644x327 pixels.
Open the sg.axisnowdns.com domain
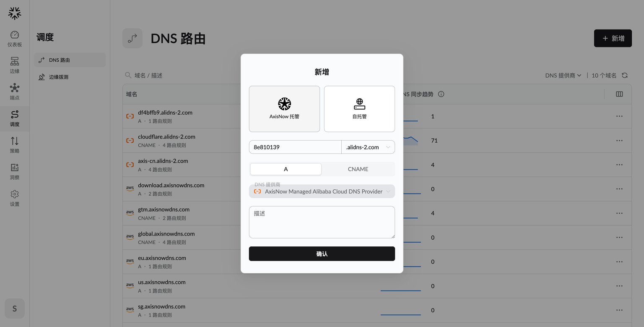[161, 307]
